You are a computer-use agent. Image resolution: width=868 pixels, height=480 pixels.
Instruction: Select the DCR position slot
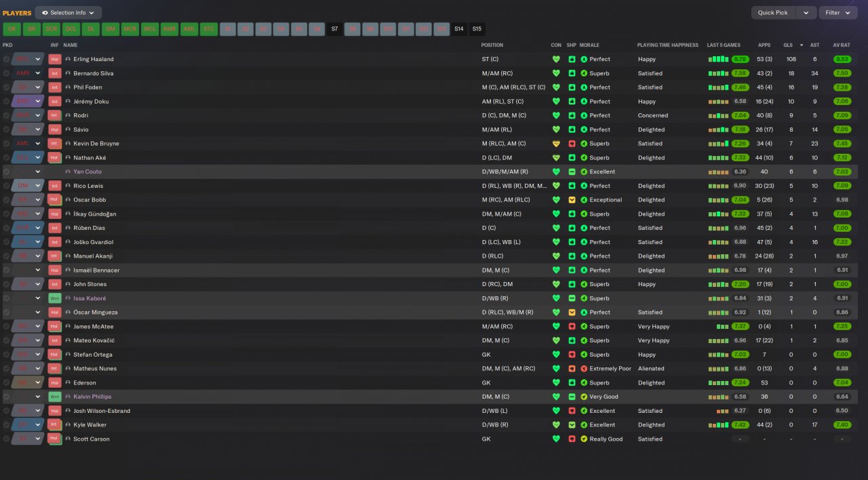click(51, 29)
